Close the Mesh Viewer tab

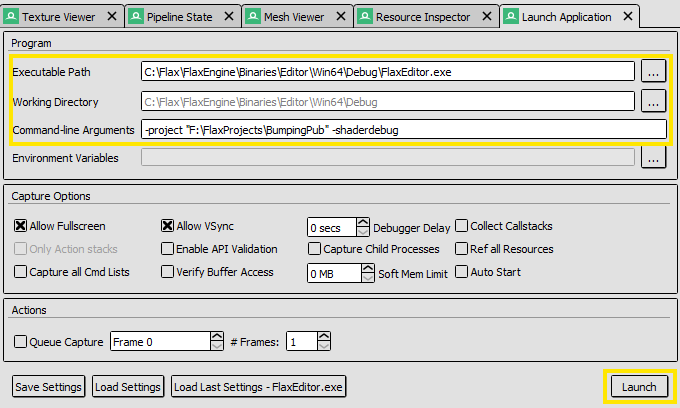(341, 16)
